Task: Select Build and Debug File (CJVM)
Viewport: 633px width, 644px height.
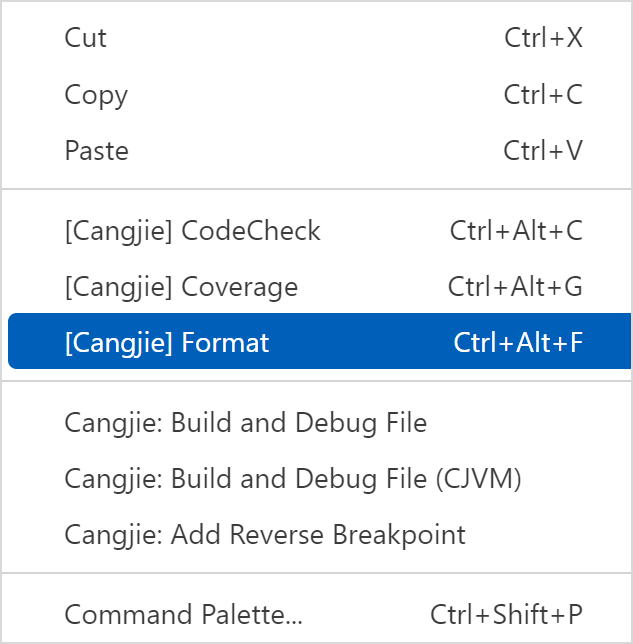Action: click(293, 479)
